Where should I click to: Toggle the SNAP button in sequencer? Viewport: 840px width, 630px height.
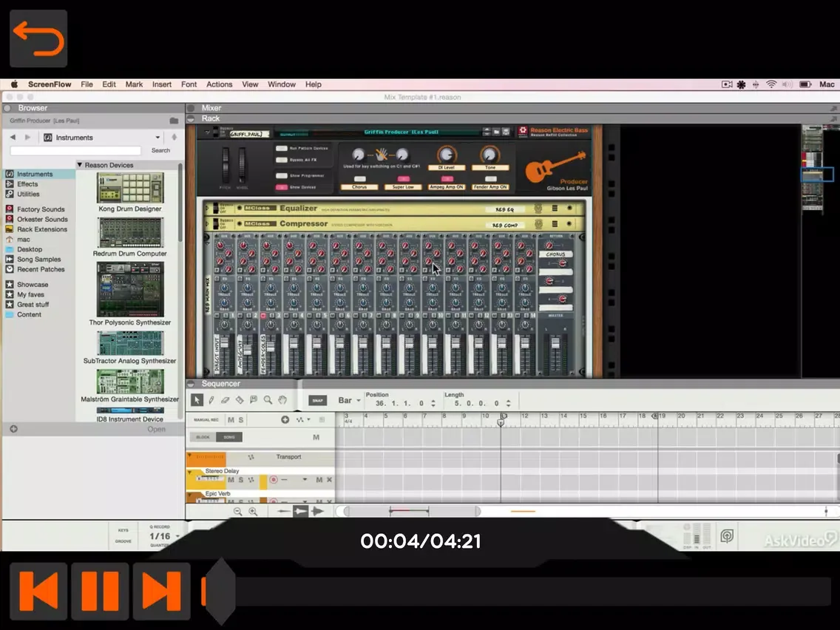click(x=318, y=400)
